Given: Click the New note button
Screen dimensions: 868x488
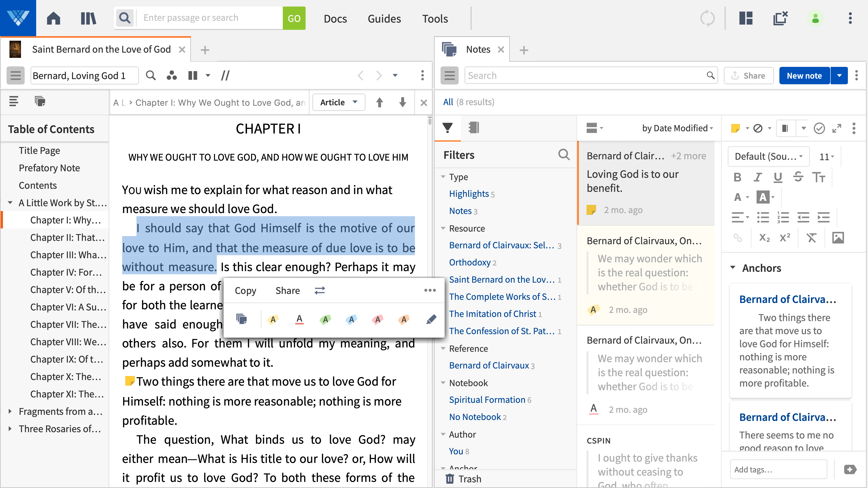Looking at the screenshot, I should (804, 75).
